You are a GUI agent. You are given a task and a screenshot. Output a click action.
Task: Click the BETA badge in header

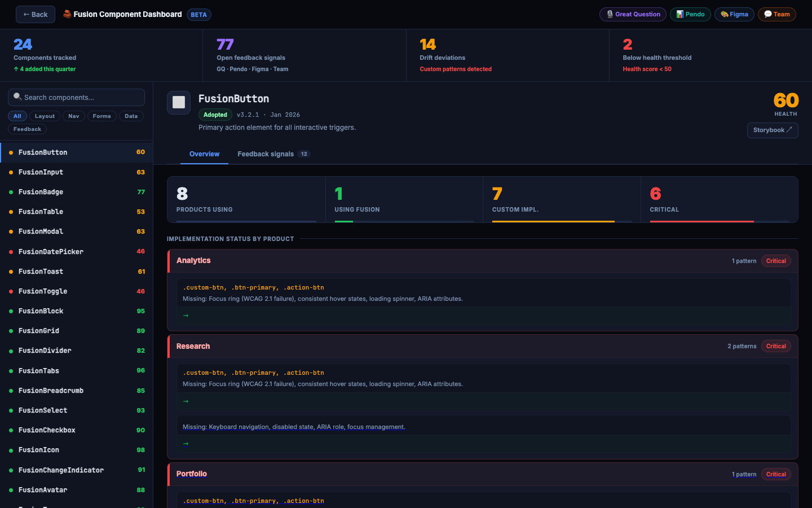coord(198,15)
